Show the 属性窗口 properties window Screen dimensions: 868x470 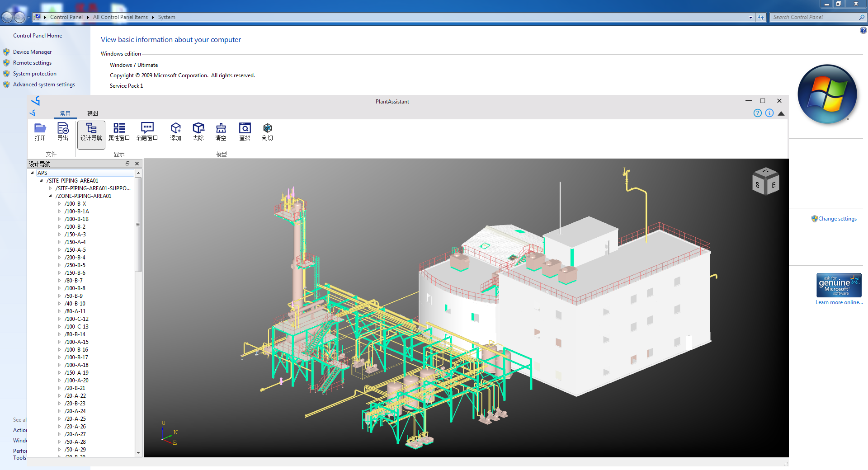coord(119,132)
